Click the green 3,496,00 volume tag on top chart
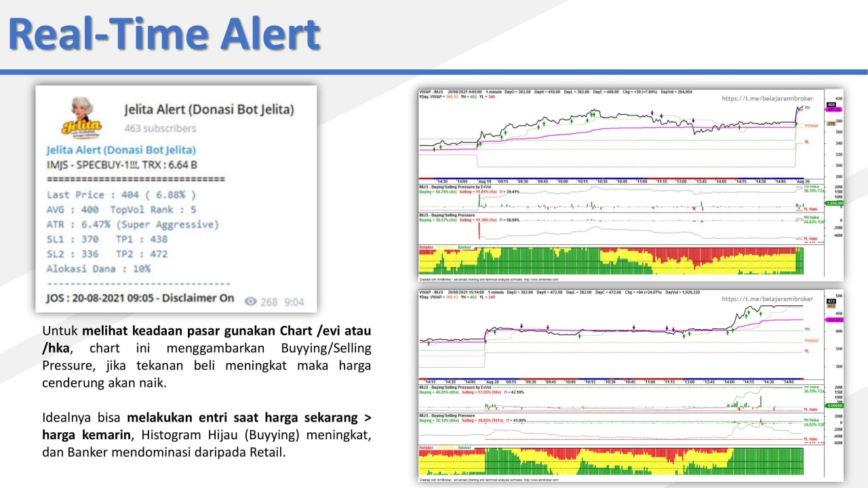The image size is (868, 488). [x=833, y=203]
